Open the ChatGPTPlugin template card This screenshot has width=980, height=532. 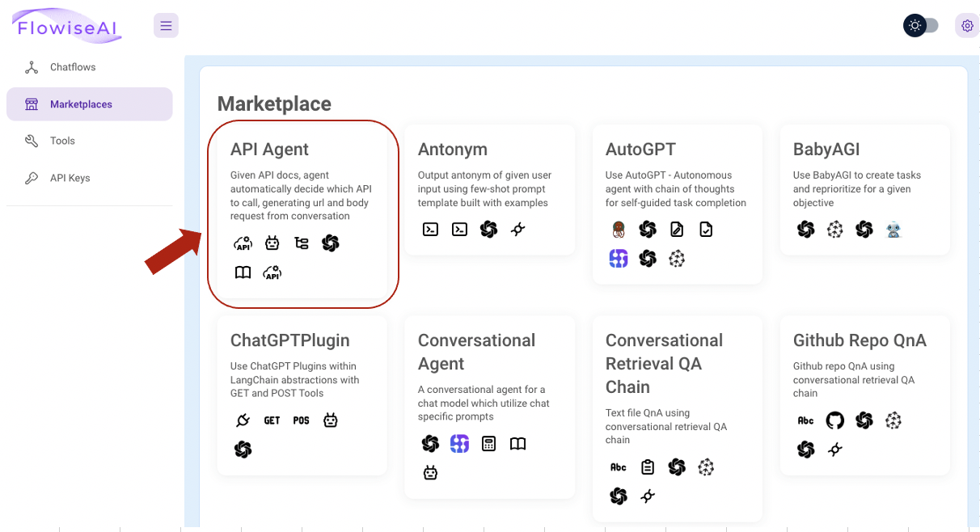(x=302, y=395)
